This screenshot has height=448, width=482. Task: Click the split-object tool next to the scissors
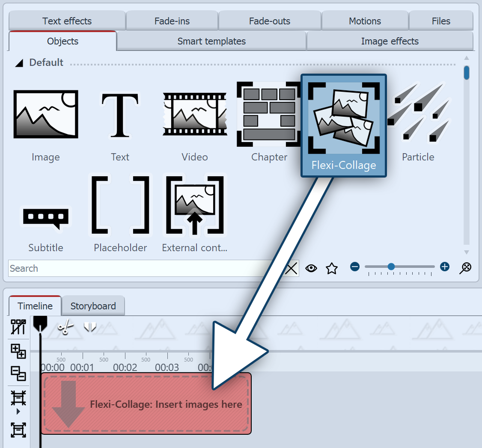click(90, 327)
